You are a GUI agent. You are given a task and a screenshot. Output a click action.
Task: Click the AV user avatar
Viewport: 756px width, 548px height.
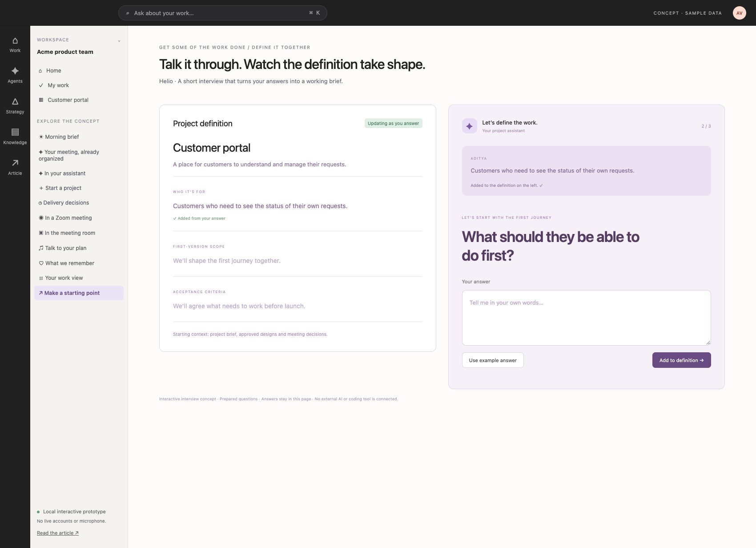click(739, 13)
